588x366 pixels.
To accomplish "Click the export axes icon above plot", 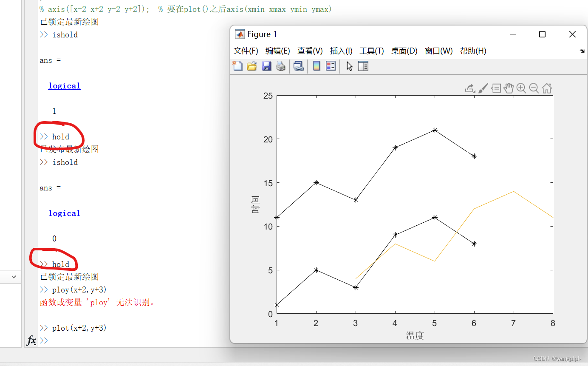I will (470, 88).
